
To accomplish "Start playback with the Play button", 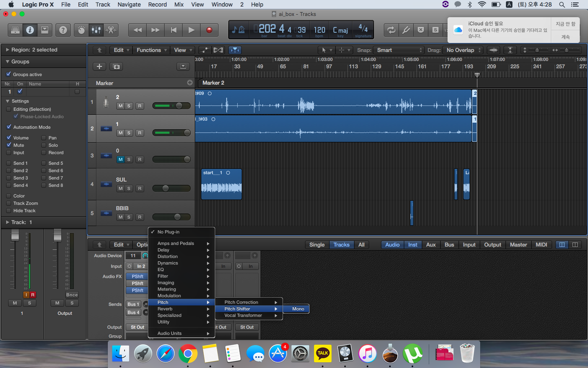I will click(x=191, y=30).
